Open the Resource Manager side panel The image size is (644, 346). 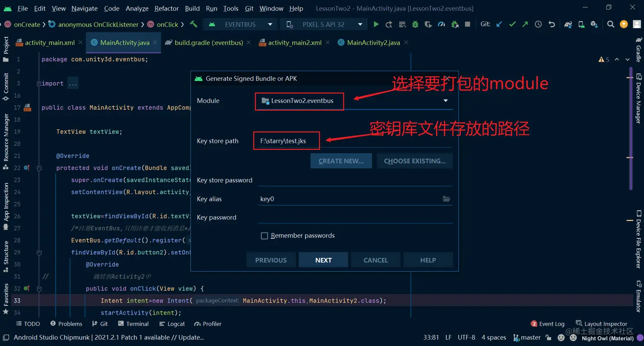coord(6,142)
